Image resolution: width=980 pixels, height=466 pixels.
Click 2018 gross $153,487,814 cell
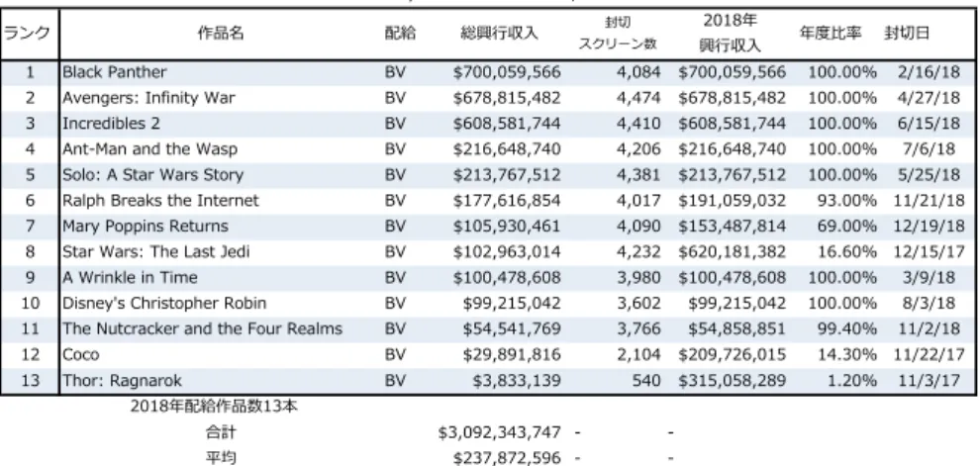(x=732, y=227)
